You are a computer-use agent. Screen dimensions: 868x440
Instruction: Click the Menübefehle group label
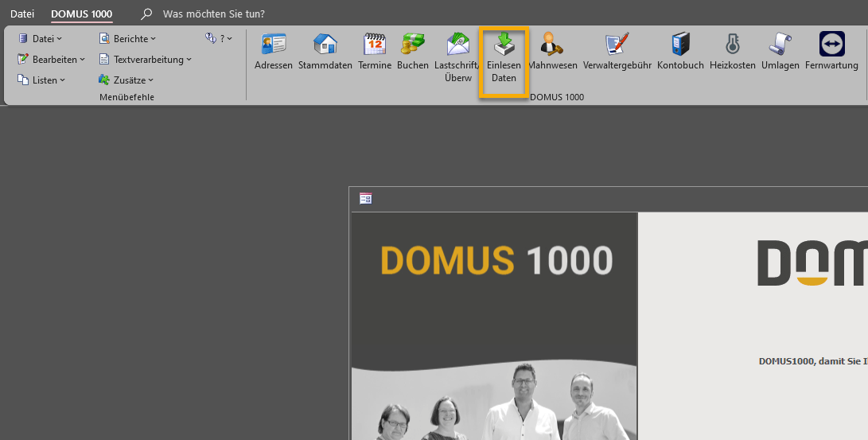pyautogui.click(x=127, y=97)
